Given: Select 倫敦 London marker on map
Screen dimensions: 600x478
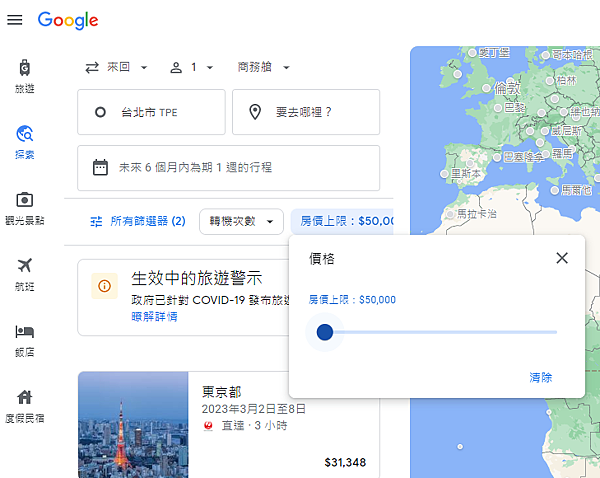Looking at the screenshot, I should [x=486, y=88].
